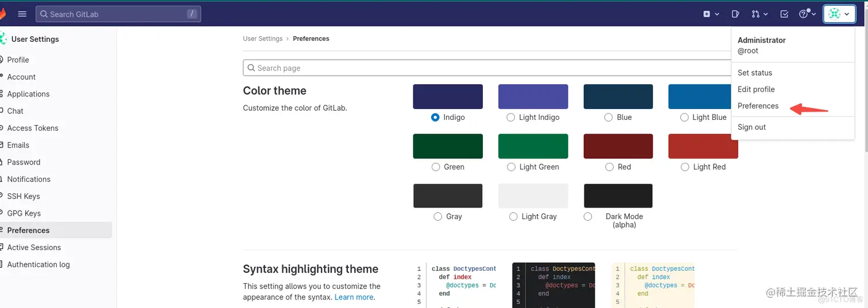
Task: Expand the chevron beside the plus icon
Action: (x=717, y=14)
